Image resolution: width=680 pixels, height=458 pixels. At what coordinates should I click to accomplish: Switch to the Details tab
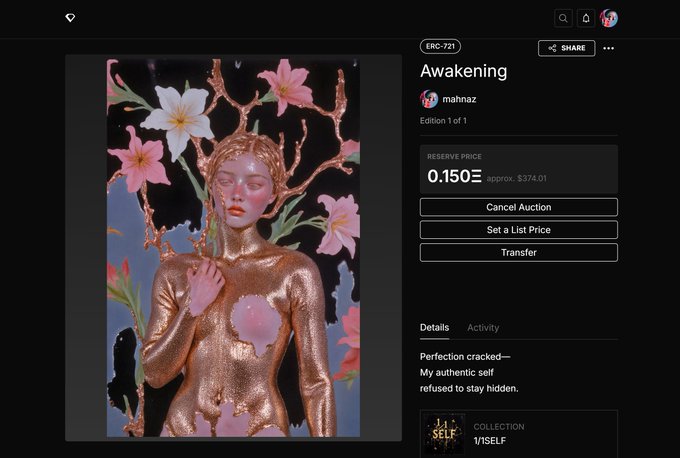click(434, 327)
